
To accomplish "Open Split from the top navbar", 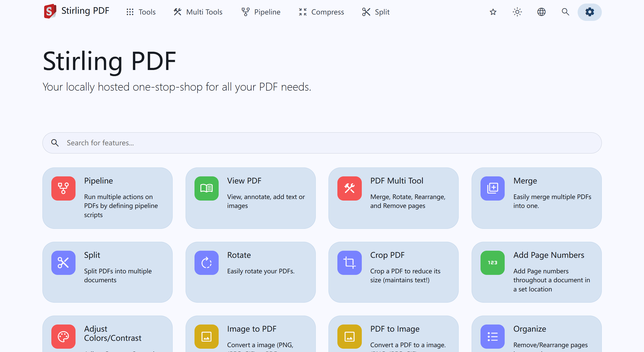I will [376, 12].
